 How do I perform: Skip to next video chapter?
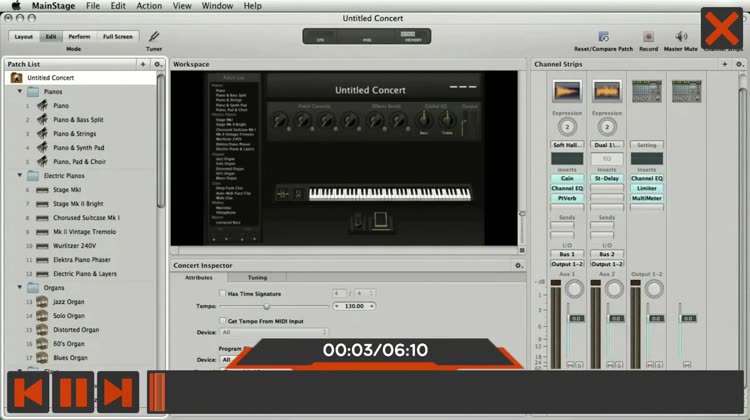(118, 392)
